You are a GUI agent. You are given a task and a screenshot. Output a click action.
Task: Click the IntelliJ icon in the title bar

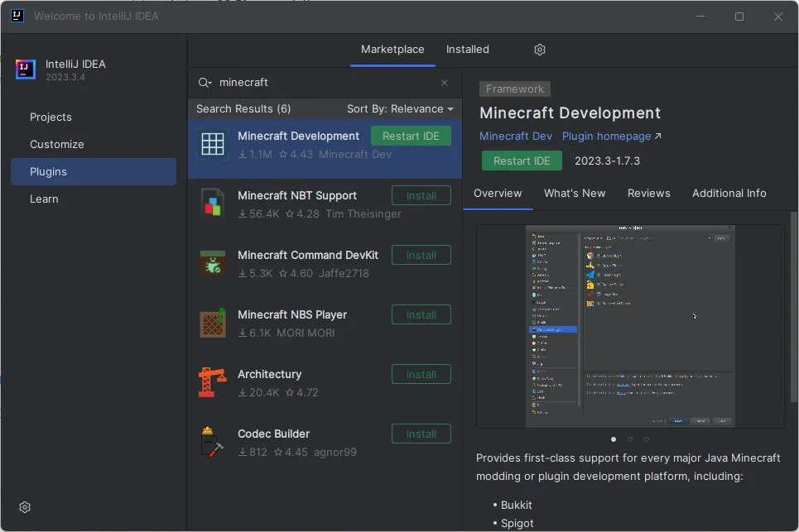coord(17,16)
